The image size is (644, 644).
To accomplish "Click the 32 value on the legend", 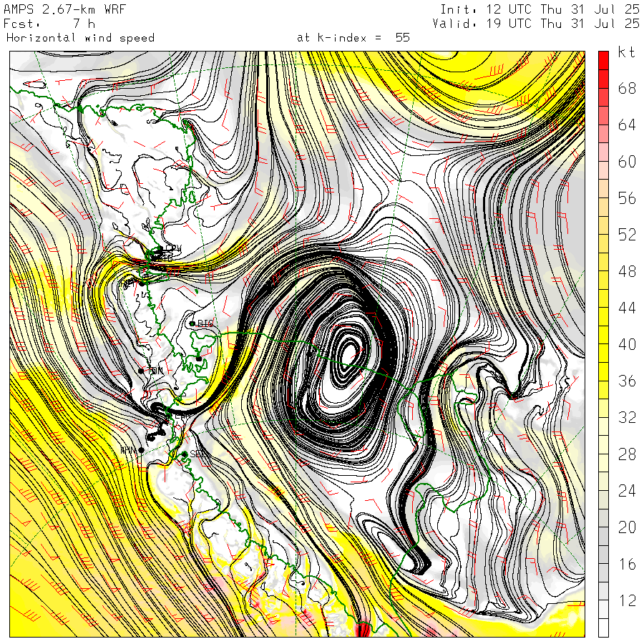I will coord(627,417).
